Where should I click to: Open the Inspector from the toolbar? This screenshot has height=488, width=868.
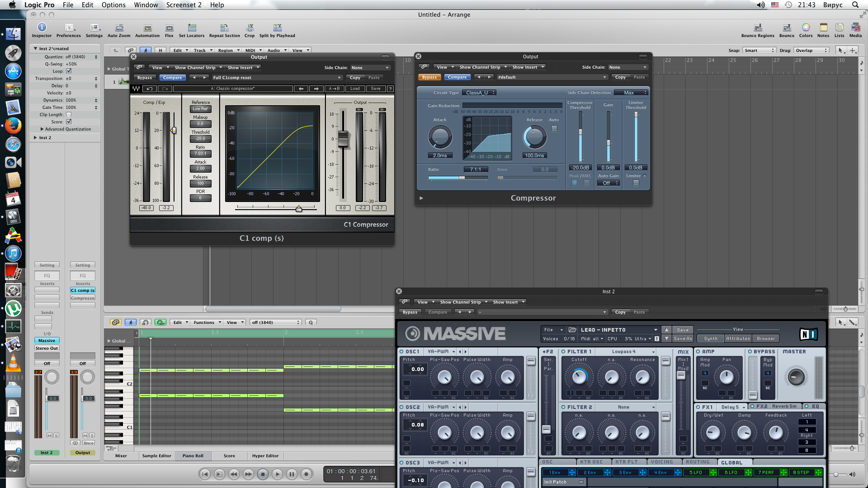click(42, 28)
